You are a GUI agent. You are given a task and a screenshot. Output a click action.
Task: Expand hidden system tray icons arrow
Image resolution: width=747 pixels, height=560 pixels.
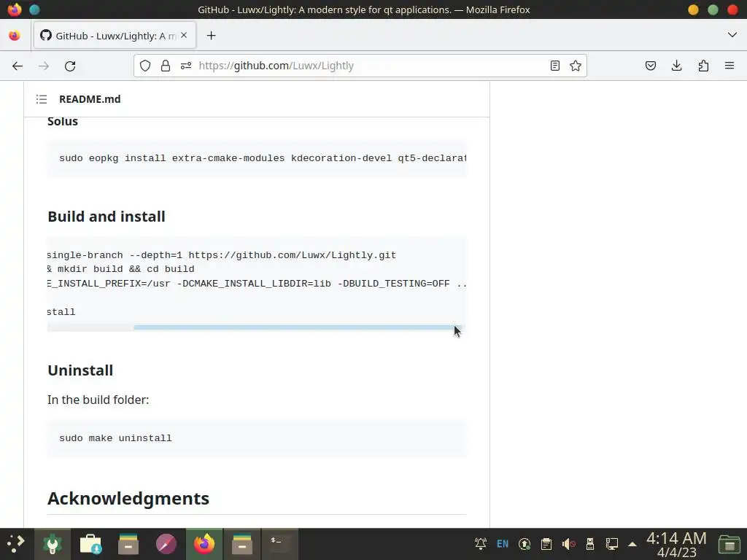tap(632, 544)
